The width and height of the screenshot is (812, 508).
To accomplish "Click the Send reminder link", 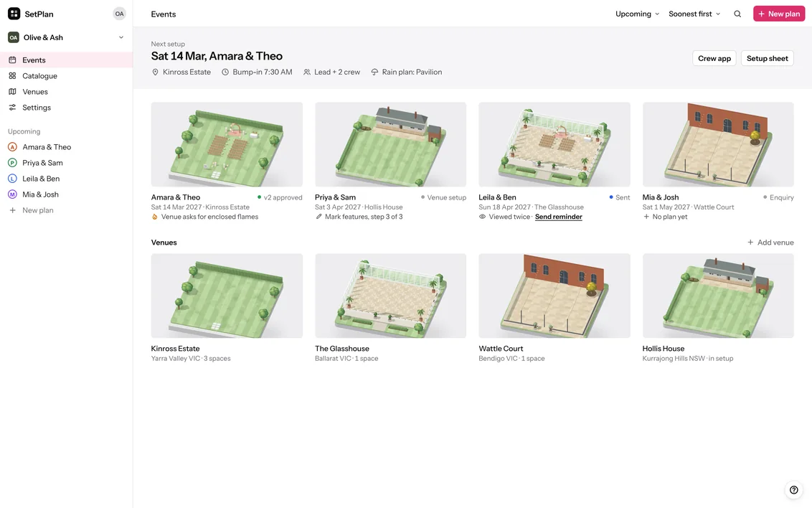I will (x=559, y=217).
